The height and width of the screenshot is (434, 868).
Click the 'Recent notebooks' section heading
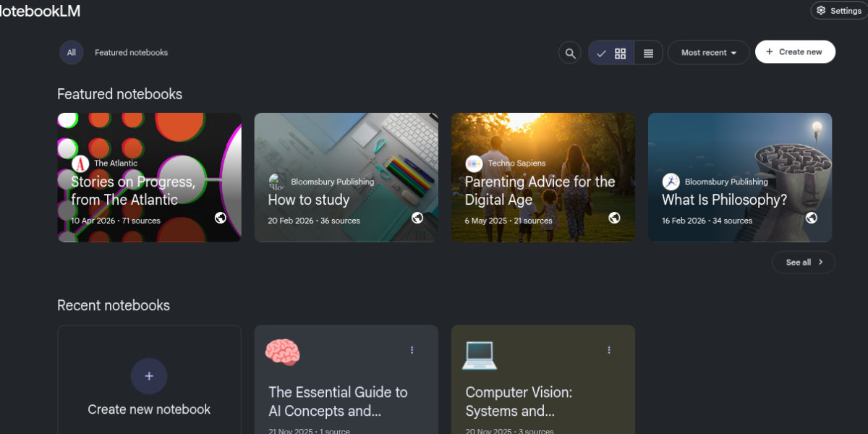coord(114,305)
